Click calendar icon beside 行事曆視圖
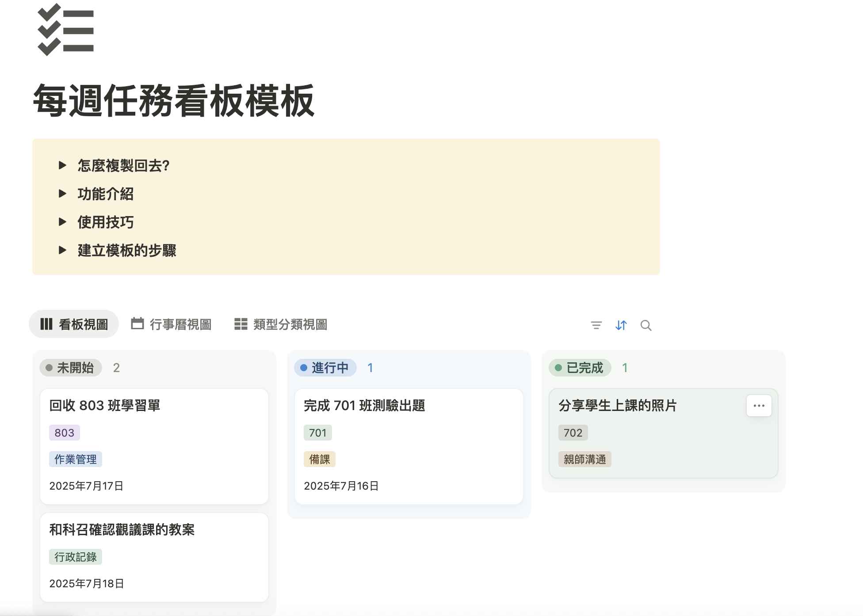This screenshot has width=863, height=616. tap(137, 323)
